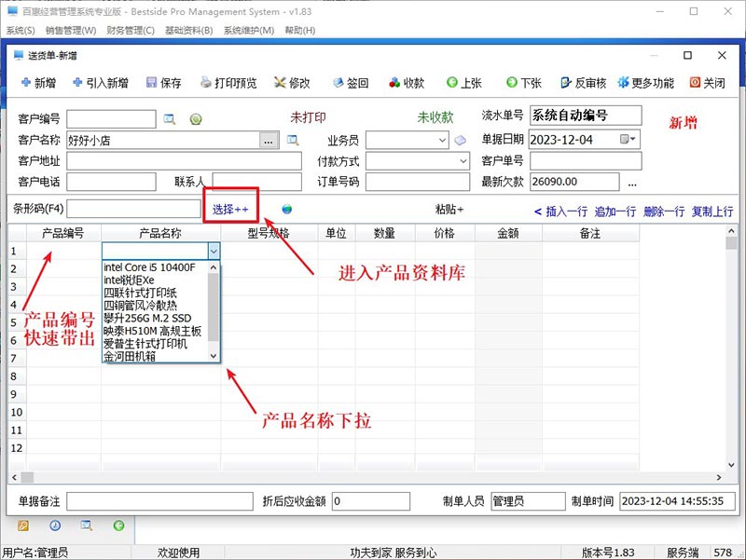Image resolution: width=746 pixels, height=560 pixels.
Task: Open the 财务管理(C) menu
Action: point(131,31)
